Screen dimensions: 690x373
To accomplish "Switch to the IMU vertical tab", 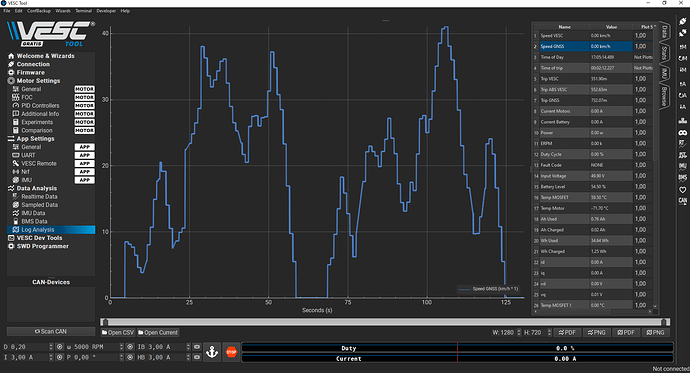I will tap(664, 73).
